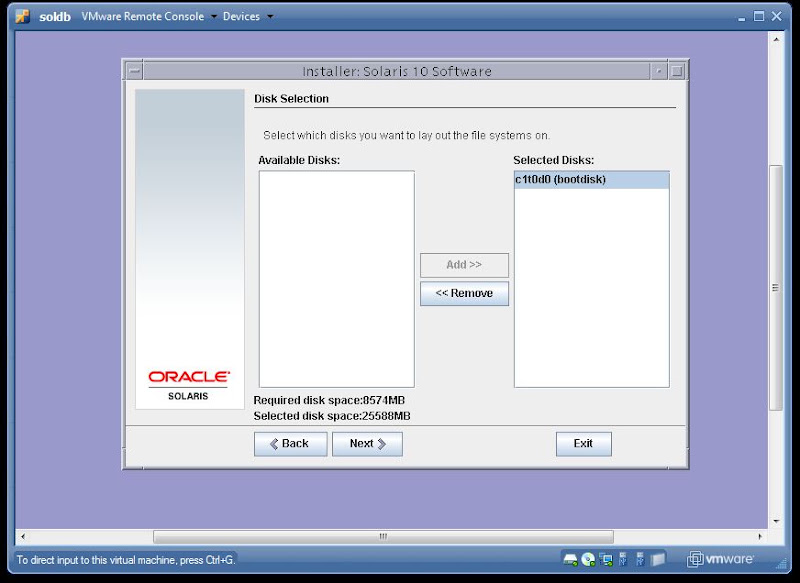Click the 'Selected Disks:' label

[554, 160]
